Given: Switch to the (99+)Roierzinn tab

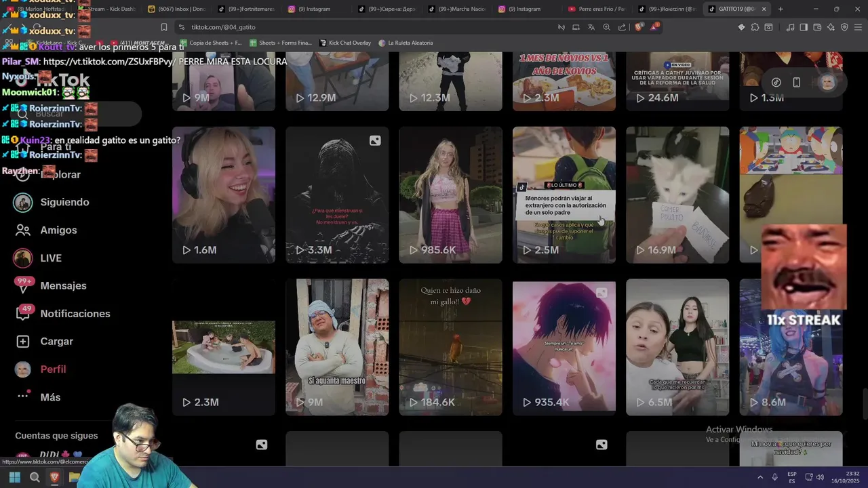Looking at the screenshot, I should (667, 9).
